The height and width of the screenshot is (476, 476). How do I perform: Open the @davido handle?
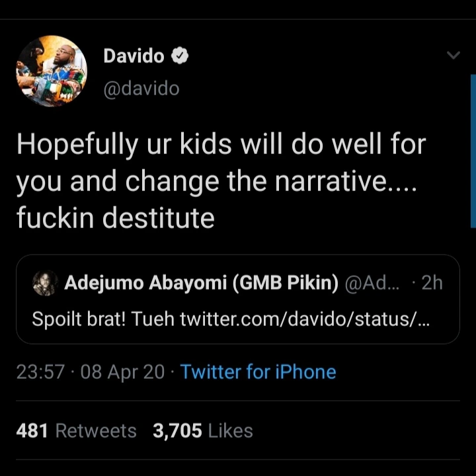(141, 88)
